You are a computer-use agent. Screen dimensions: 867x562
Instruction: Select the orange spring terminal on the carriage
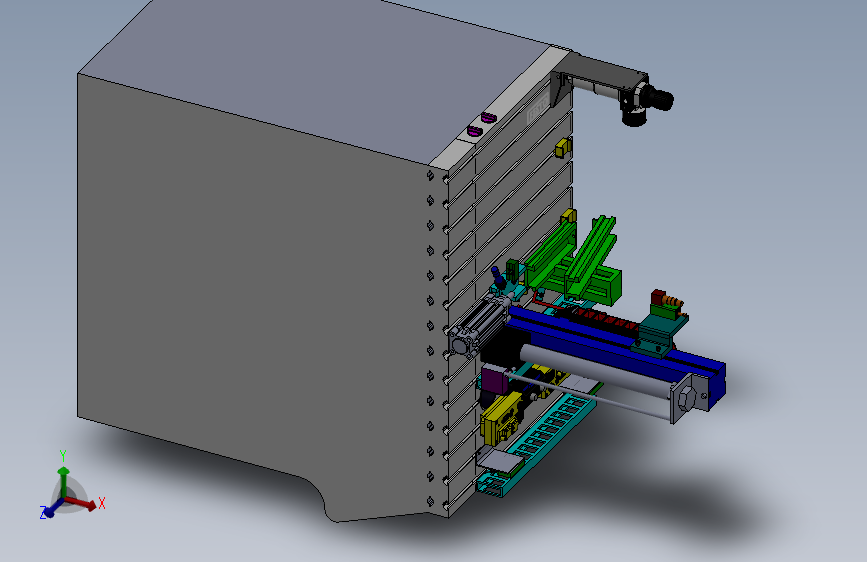(x=673, y=302)
